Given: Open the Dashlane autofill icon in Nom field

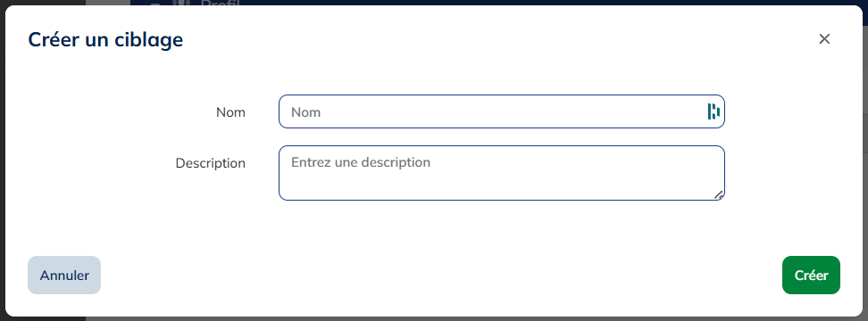Looking at the screenshot, I should 713,111.
